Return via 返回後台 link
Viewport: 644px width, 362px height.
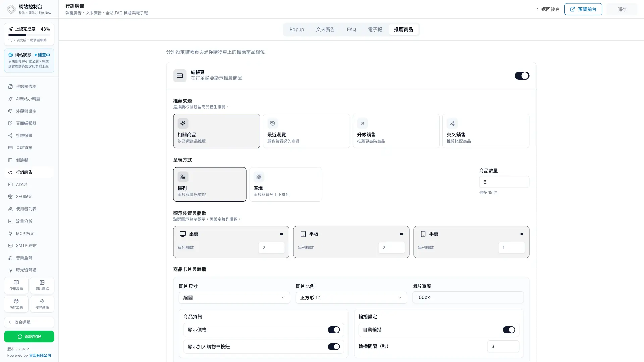coord(548,9)
